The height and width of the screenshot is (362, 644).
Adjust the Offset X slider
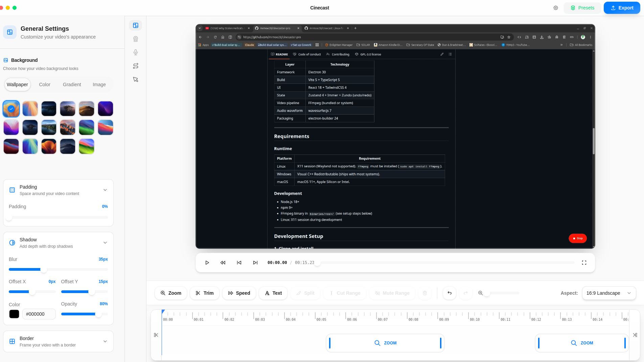(x=32, y=292)
